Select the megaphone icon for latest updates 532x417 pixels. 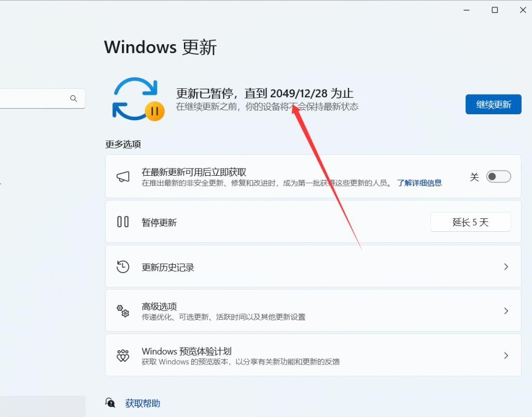coord(123,176)
